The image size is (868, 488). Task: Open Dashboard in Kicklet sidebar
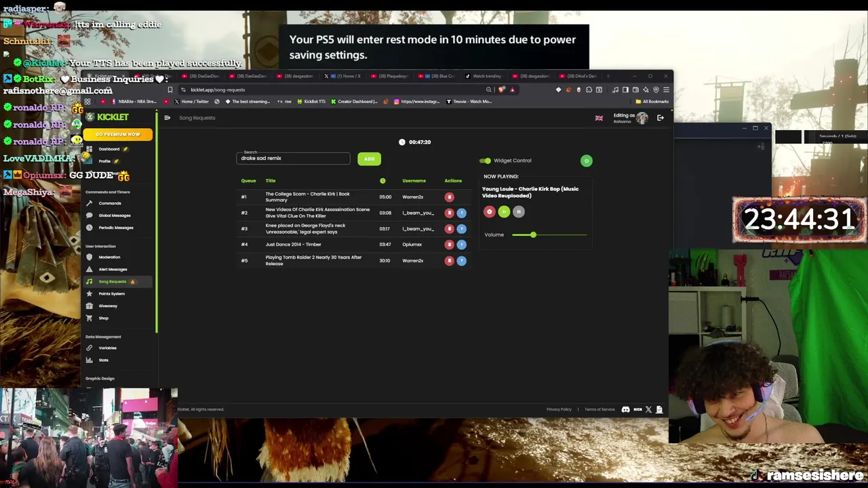click(108, 149)
